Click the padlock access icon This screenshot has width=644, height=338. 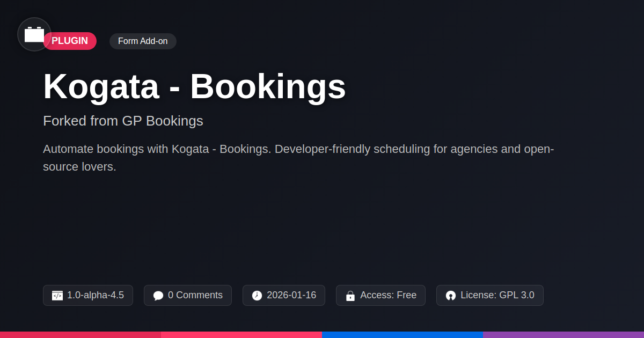[350, 296]
